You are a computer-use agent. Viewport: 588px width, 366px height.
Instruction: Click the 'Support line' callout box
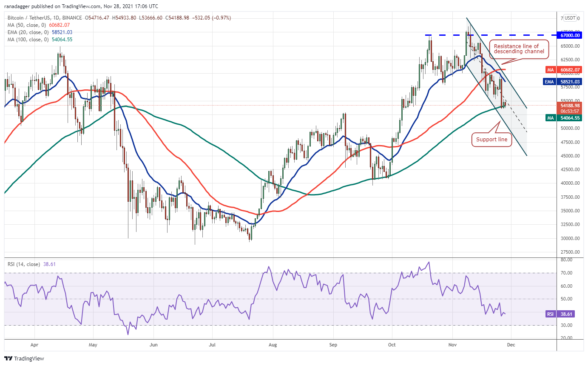click(x=491, y=140)
